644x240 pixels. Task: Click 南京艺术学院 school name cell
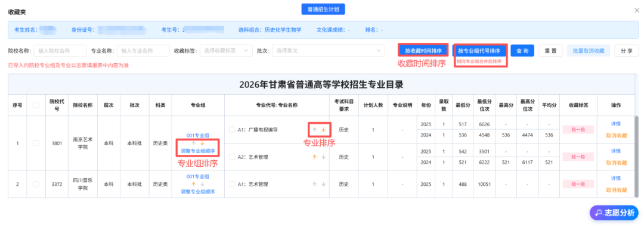point(83,143)
